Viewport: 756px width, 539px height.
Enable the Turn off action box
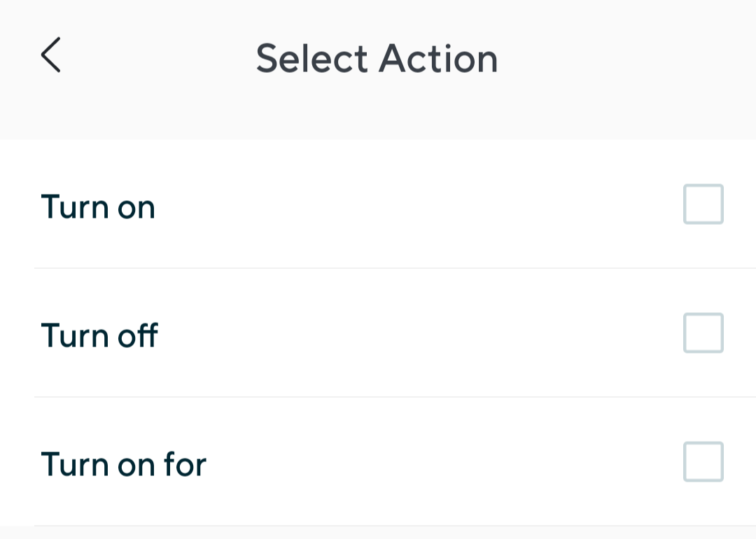click(703, 333)
